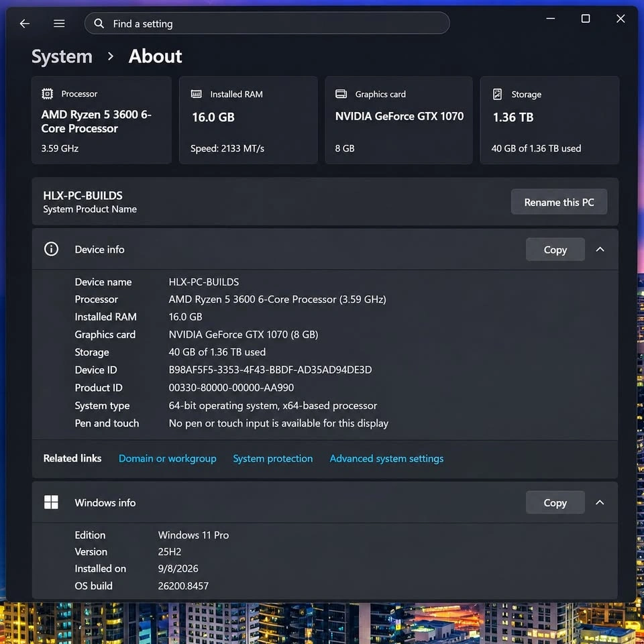Select Speed: 2133 MT/s text
The height and width of the screenshot is (644, 644).
227,148
